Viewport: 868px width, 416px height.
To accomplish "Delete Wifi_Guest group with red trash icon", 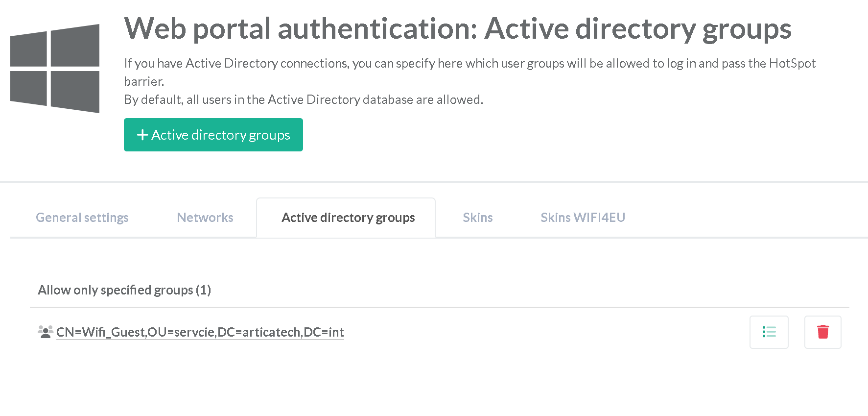I will [822, 332].
